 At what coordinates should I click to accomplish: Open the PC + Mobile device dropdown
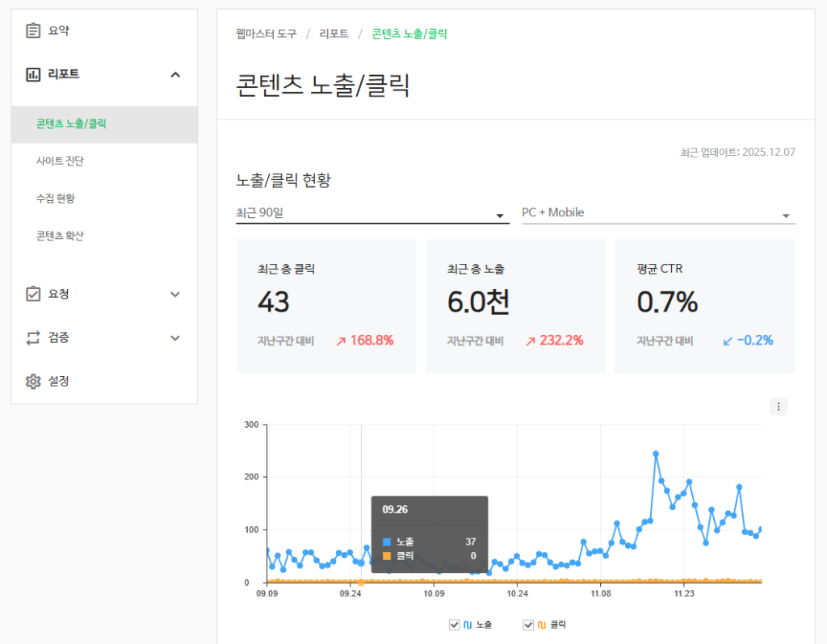(x=658, y=214)
